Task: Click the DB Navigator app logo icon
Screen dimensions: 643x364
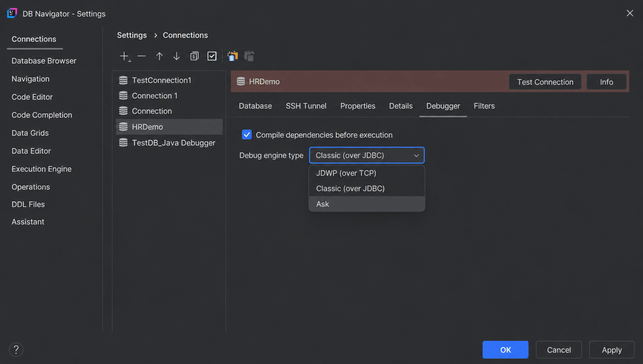Action: click(12, 13)
